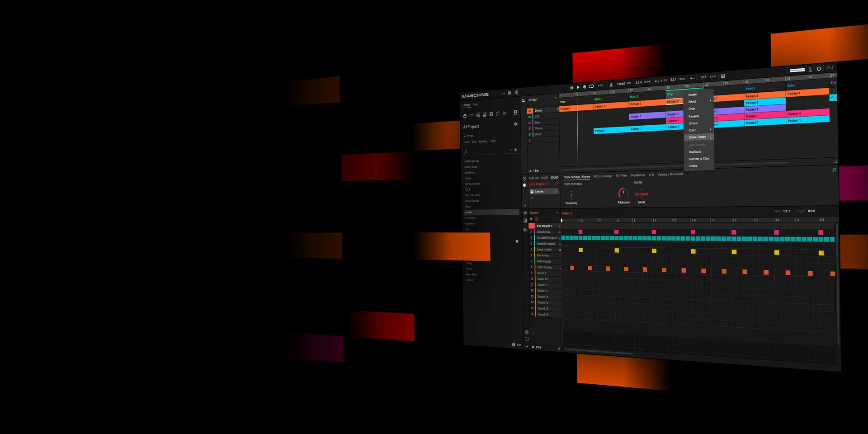The image size is (868, 434).
Task: Open the mixer icon in the header
Action: pyautogui.click(x=516, y=92)
